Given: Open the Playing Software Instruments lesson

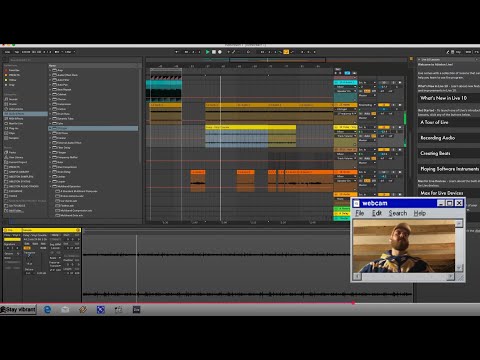Looking at the screenshot, I should pyautogui.click(x=449, y=169).
